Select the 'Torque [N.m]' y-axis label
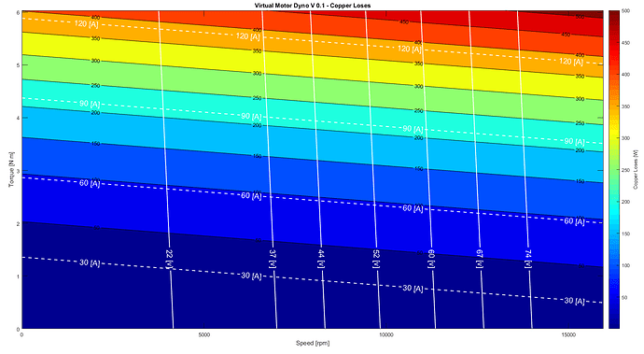The height and width of the screenshot is (354, 644). 11,169
